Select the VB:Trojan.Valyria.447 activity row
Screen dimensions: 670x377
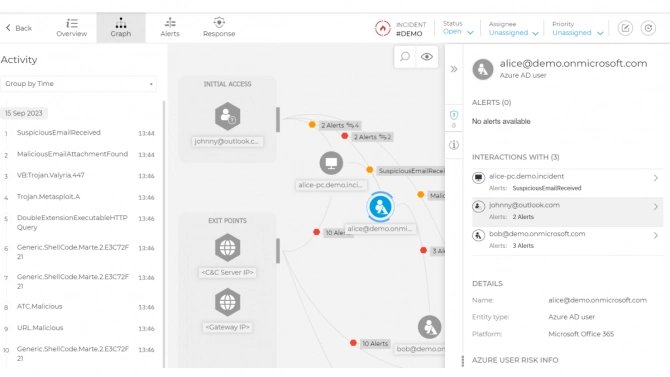click(x=79, y=175)
